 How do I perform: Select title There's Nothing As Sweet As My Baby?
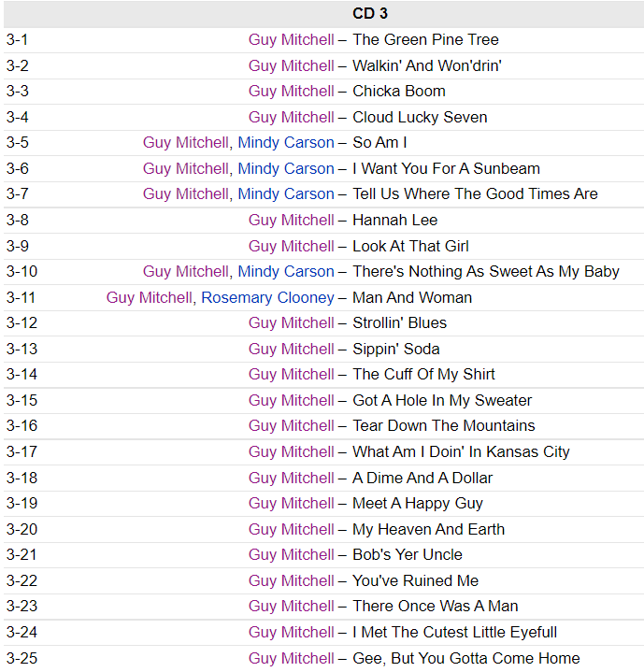point(486,272)
